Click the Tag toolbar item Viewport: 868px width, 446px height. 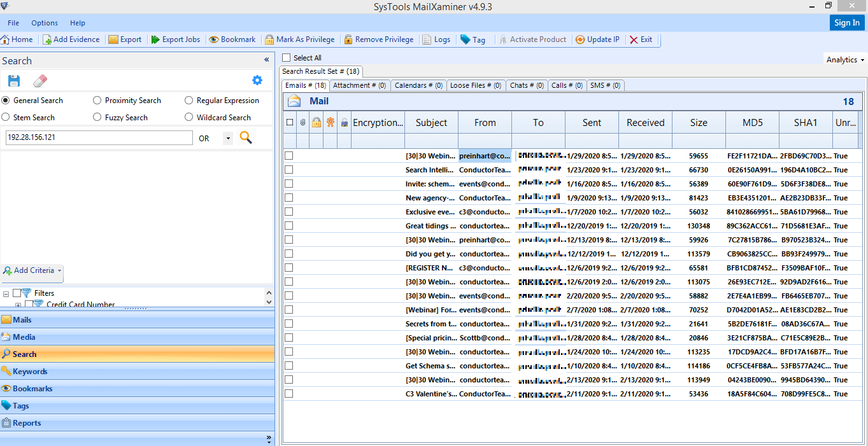pos(473,39)
